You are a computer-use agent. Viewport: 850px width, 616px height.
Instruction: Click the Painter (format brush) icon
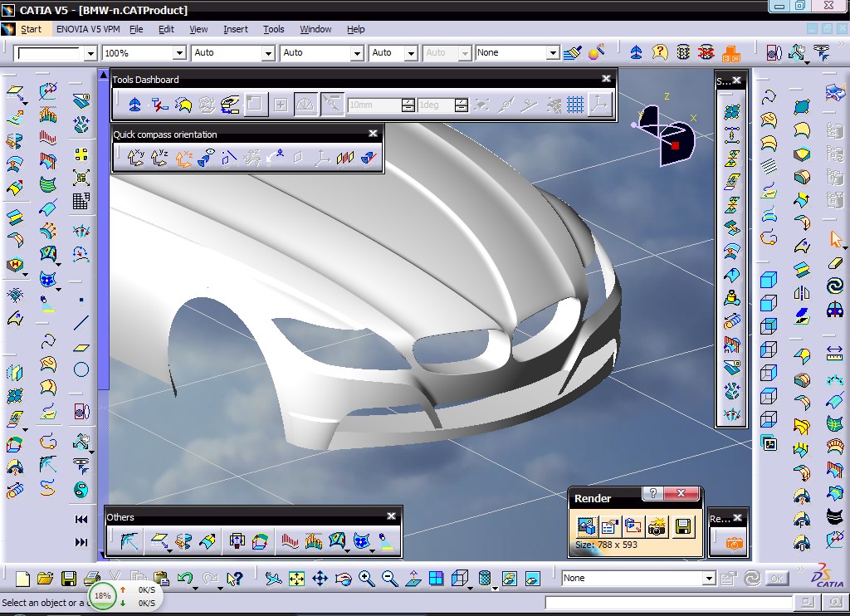click(573, 52)
